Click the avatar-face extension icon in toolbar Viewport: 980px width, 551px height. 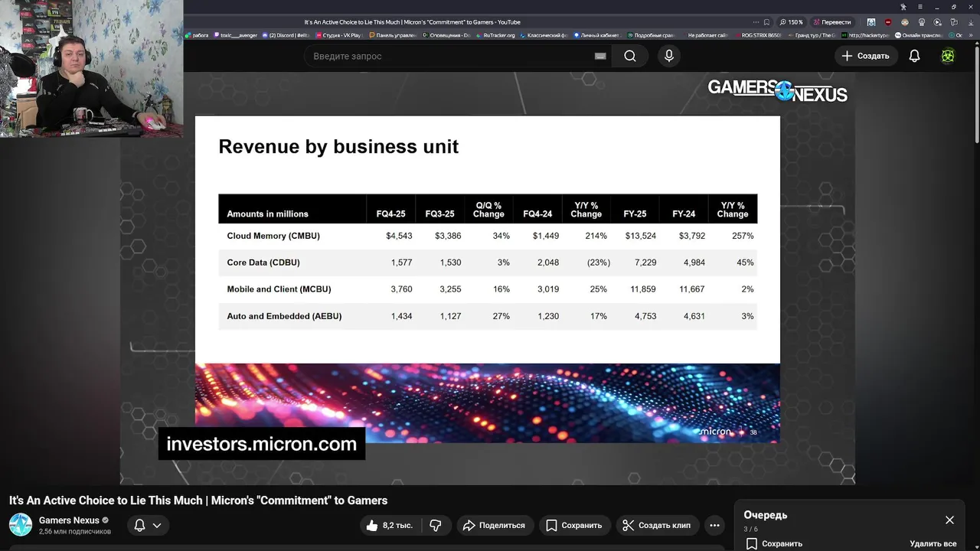[904, 22]
